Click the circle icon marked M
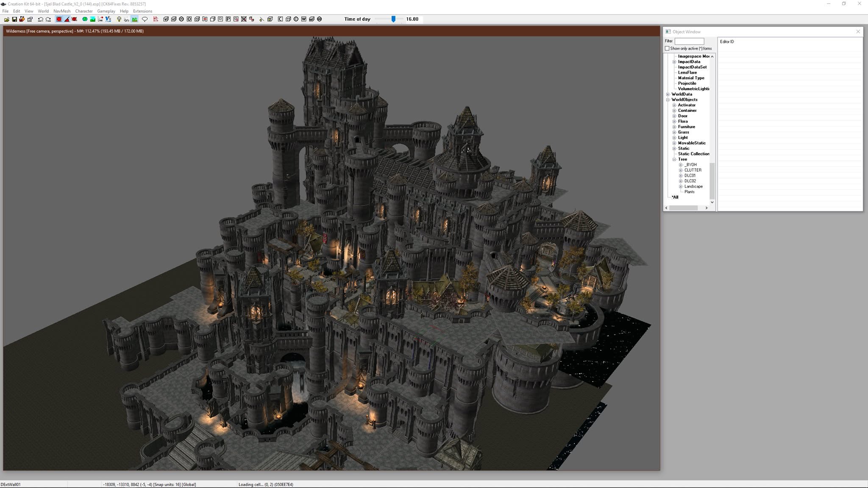The height and width of the screenshot is (488, 868). pyautogui.click(x=181, y=19)
